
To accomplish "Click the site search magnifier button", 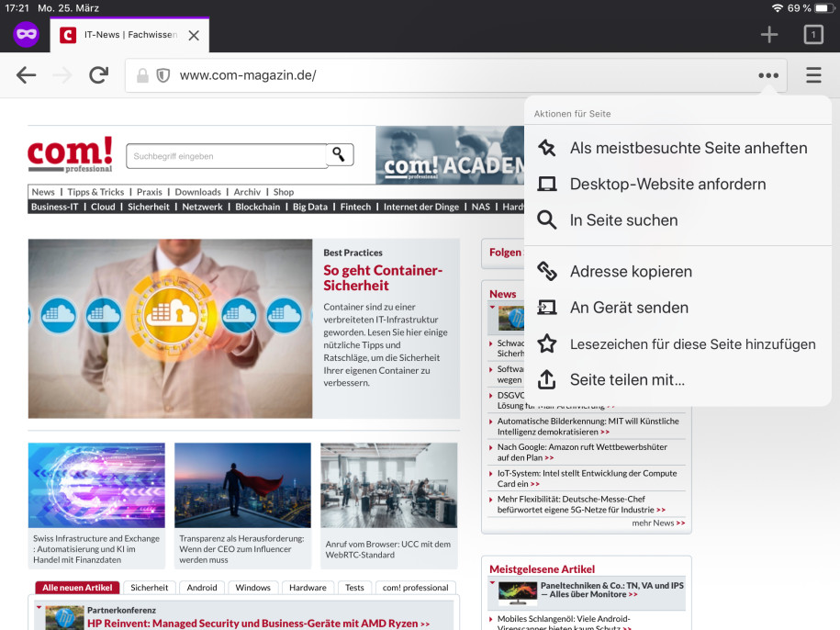I will (339, 155).
